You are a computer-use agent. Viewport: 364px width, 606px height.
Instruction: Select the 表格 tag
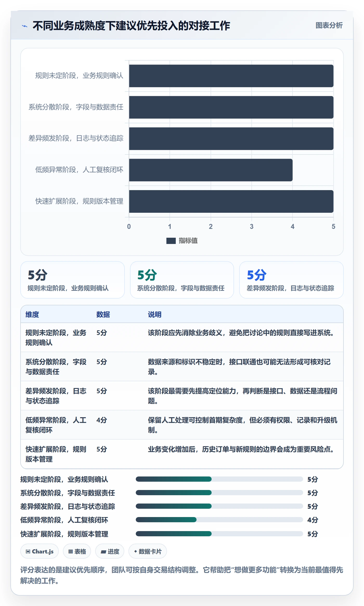[x=77, y=551]
